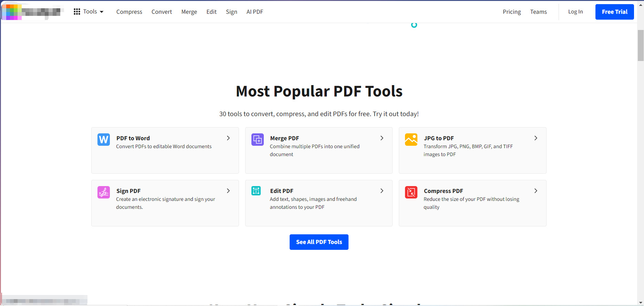Click the Compress PDF red icon

[x=411, y=192]
